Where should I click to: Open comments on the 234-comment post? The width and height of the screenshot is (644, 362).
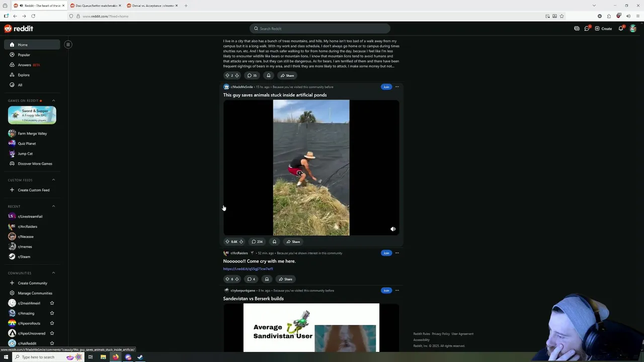[x=257, y=241]
